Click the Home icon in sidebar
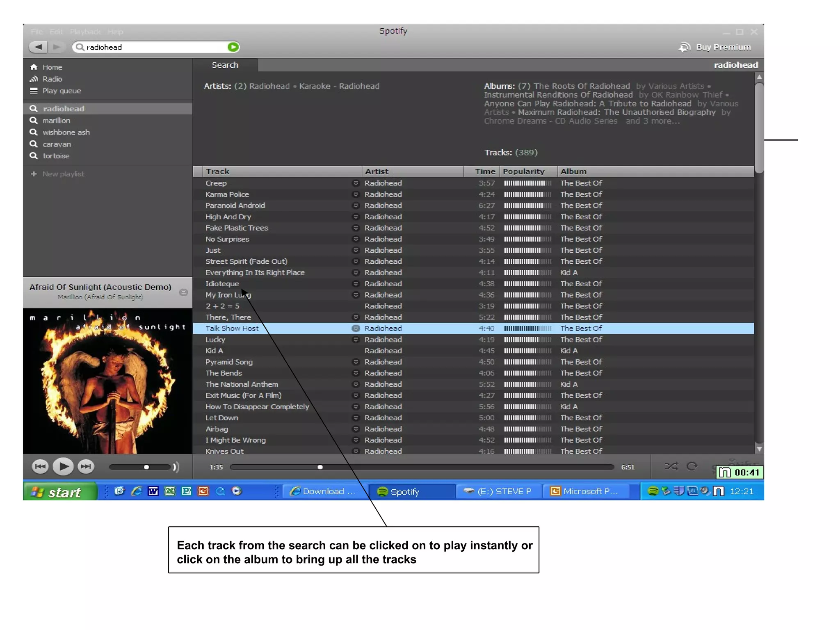The image size is (840, 630). point(34,67)
